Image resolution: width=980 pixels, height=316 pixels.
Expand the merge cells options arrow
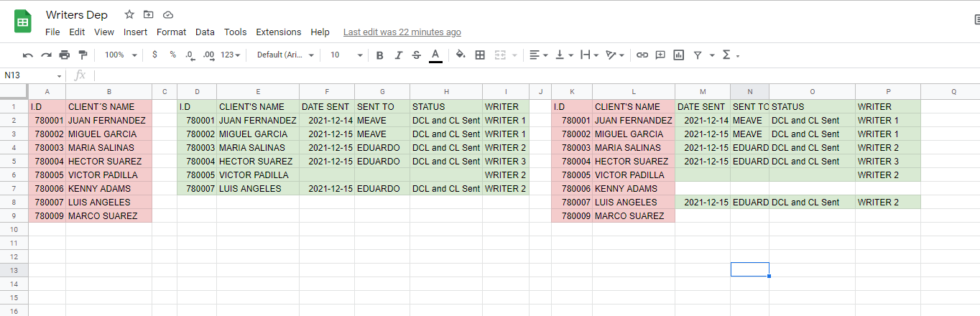click(x=514, y=55)
